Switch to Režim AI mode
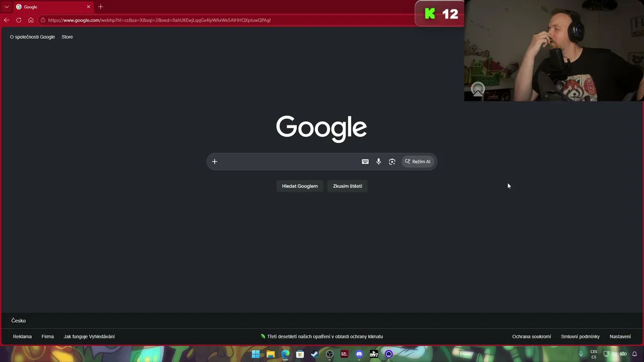 coord(418,161)
